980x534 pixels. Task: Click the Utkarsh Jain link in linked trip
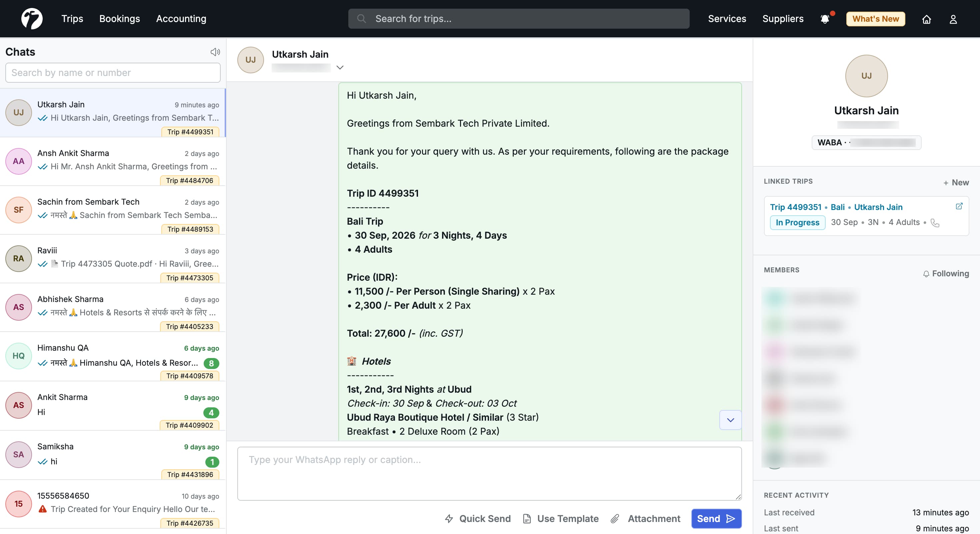tap(878, 207)
